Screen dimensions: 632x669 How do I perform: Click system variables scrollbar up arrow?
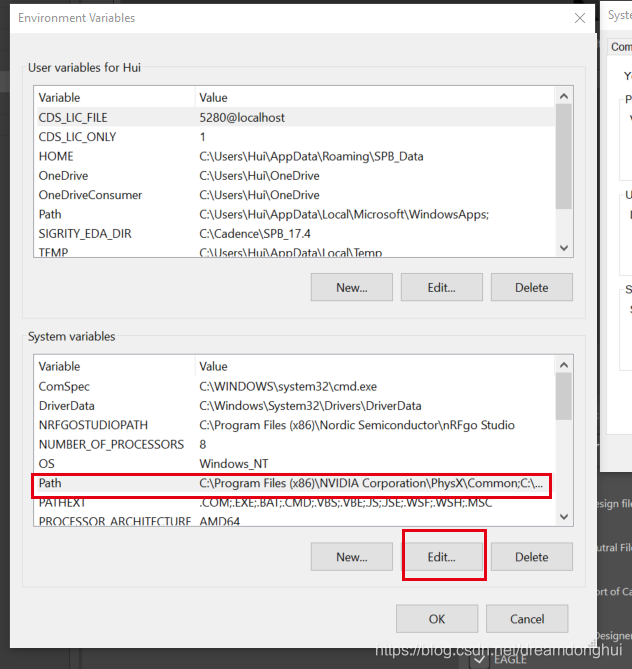(564, 365)
